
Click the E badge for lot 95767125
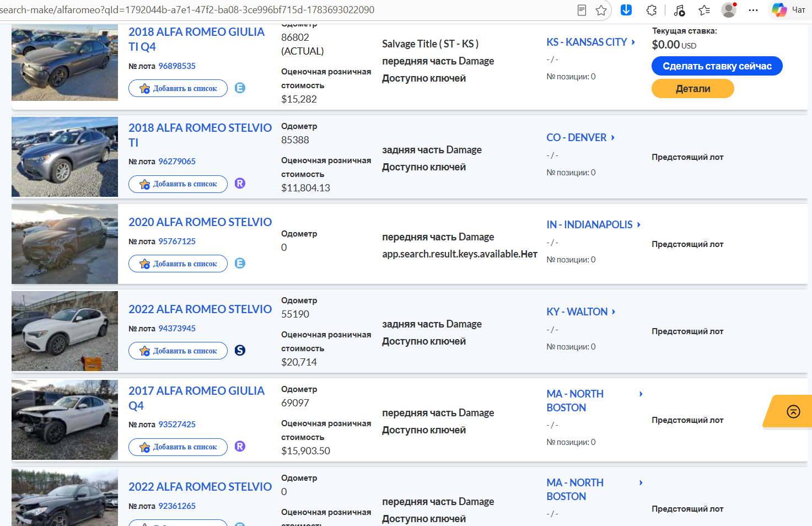240,263
